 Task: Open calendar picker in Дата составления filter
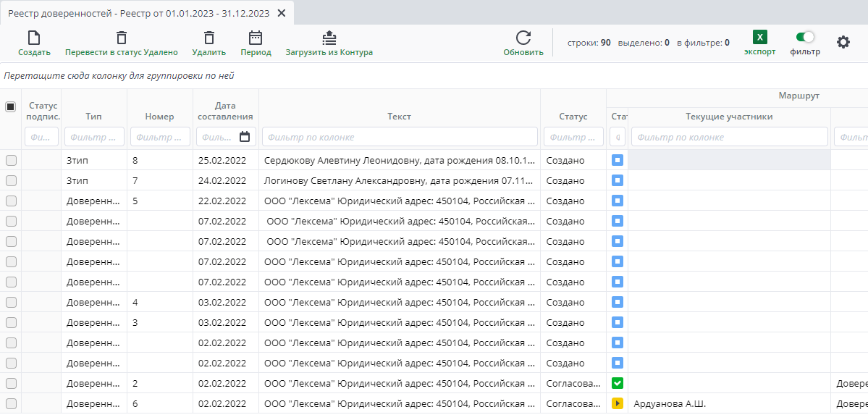[x=244, y=136]
